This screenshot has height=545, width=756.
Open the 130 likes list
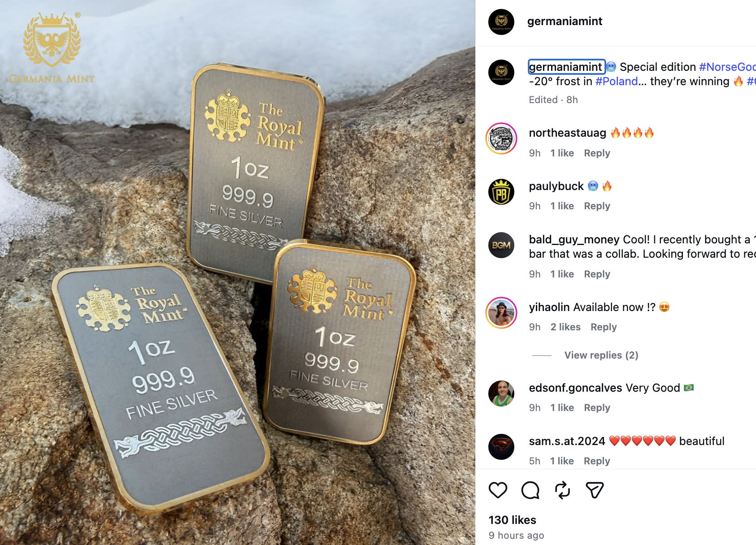click(512, 520)
